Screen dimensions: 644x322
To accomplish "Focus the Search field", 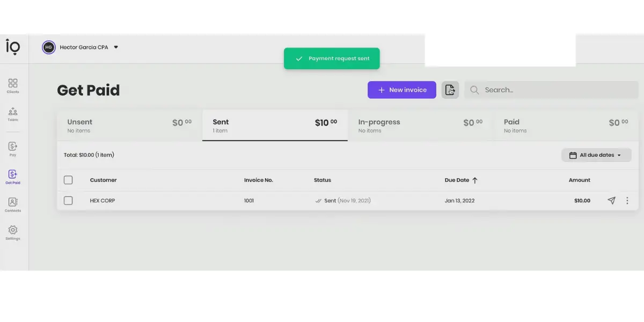I will [x=552, y=90].
